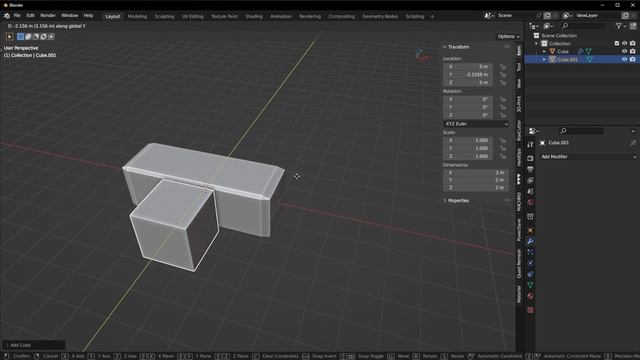
Task: Add a new workspace with plus button
Action: click(432, 16)
